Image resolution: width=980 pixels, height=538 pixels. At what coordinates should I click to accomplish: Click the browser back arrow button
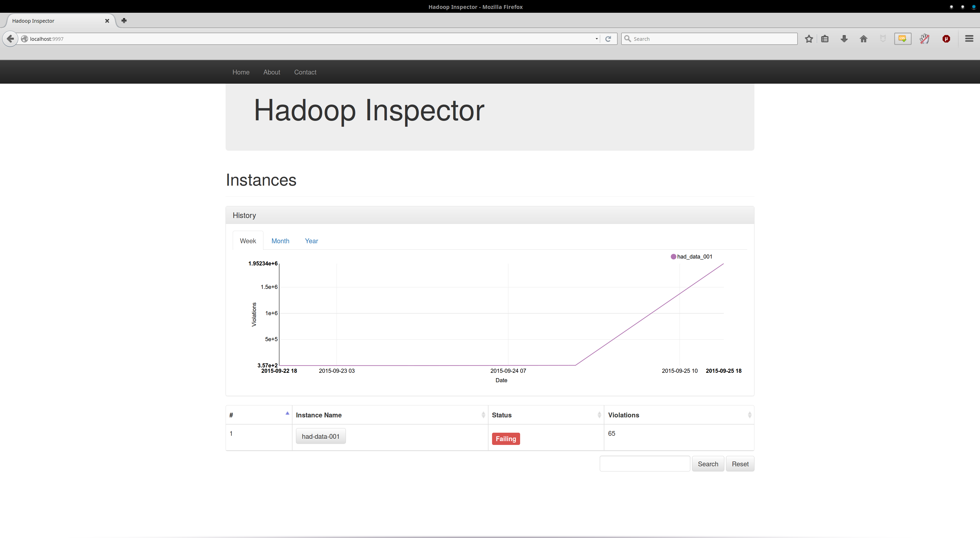pos(10,39)
